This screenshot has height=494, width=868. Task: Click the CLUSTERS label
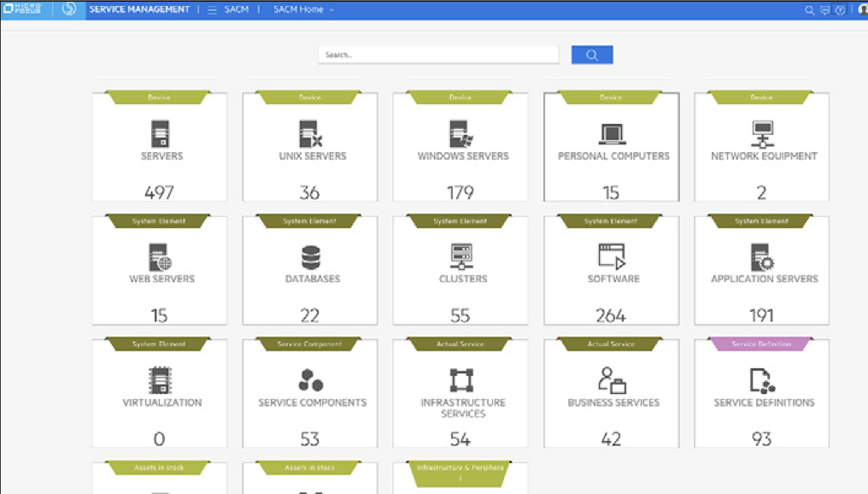463,279
